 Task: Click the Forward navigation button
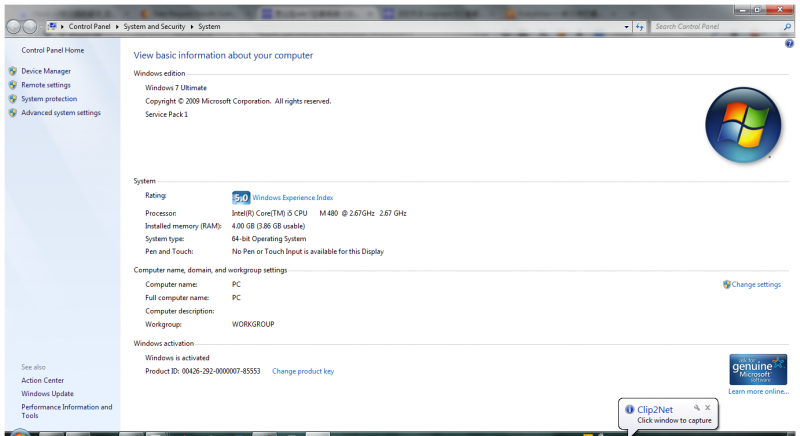[x=30, y=27]
